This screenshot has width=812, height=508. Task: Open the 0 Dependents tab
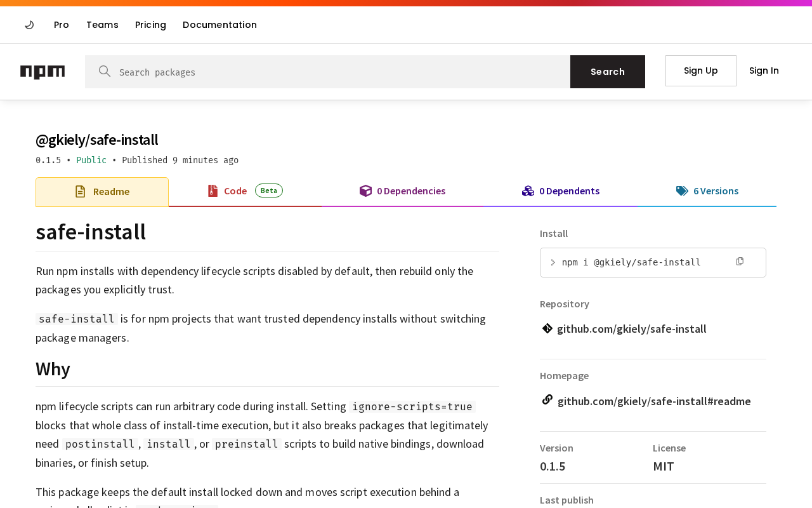[561, 191]
